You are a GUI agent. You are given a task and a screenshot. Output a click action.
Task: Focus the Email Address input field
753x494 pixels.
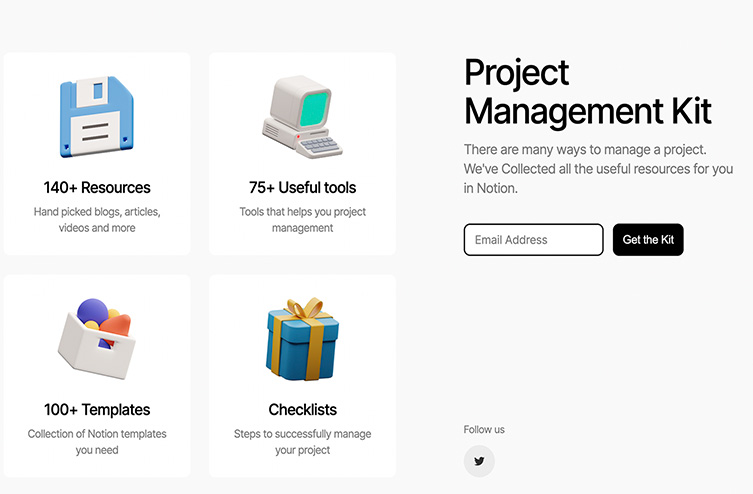[x=533, y=240]
